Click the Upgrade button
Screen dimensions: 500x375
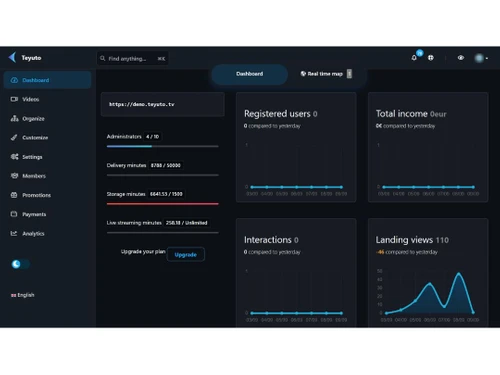pos(186,254)
